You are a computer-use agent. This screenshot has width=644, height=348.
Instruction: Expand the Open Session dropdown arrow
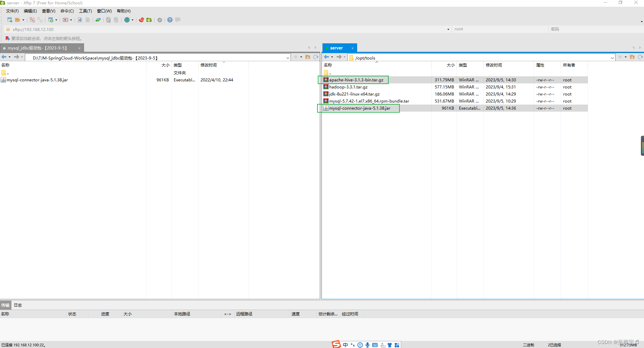click(23, 20)
